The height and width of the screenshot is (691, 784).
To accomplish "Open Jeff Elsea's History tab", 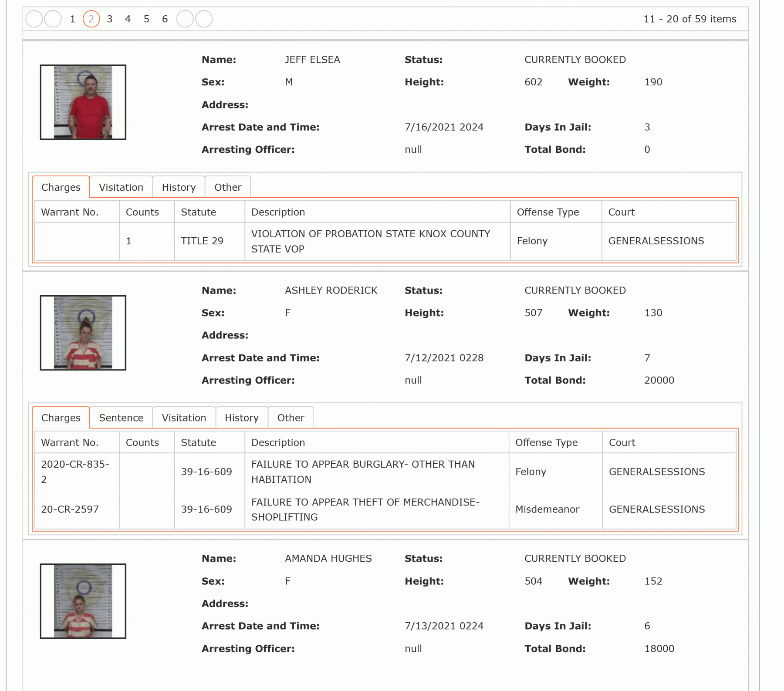I will [179, 187].
